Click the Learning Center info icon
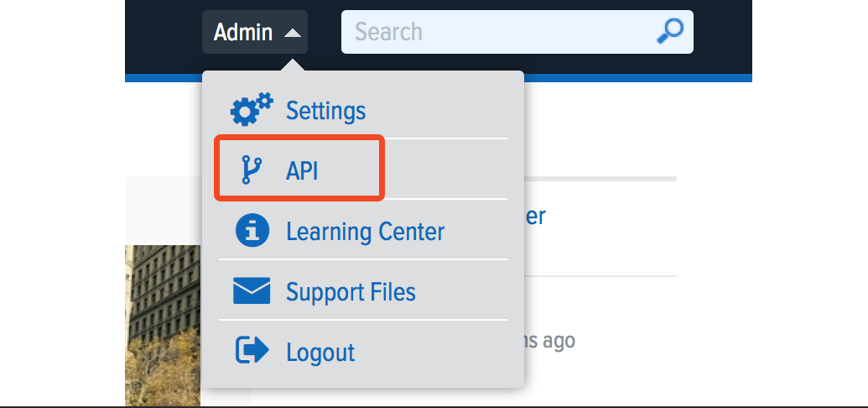Viewport: 868px width, 408px height. [252, 230]
